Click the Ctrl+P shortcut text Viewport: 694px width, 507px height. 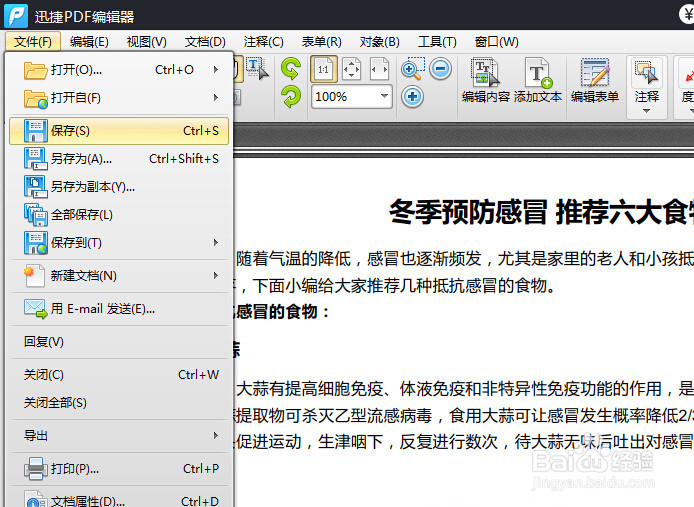point(201,468)
